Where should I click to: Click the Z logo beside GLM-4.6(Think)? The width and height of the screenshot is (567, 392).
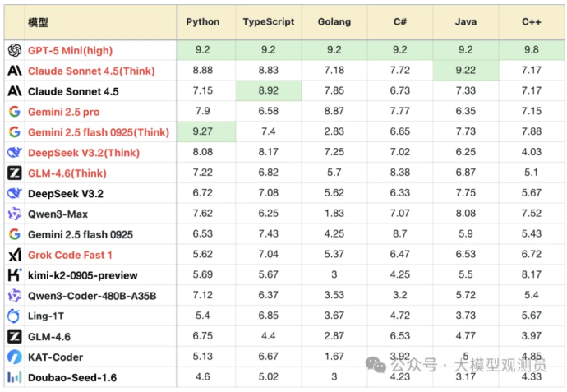click(x=14, y=173)
